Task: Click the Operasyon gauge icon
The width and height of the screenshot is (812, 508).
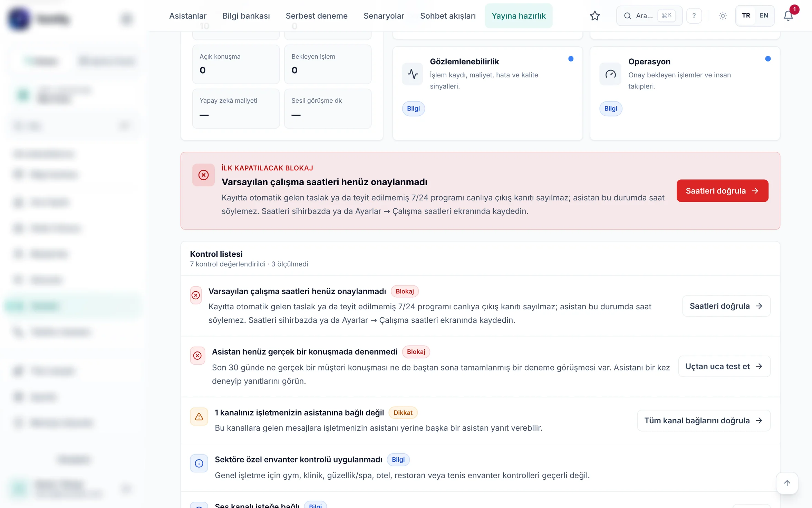Action: [x=610, y=74]
